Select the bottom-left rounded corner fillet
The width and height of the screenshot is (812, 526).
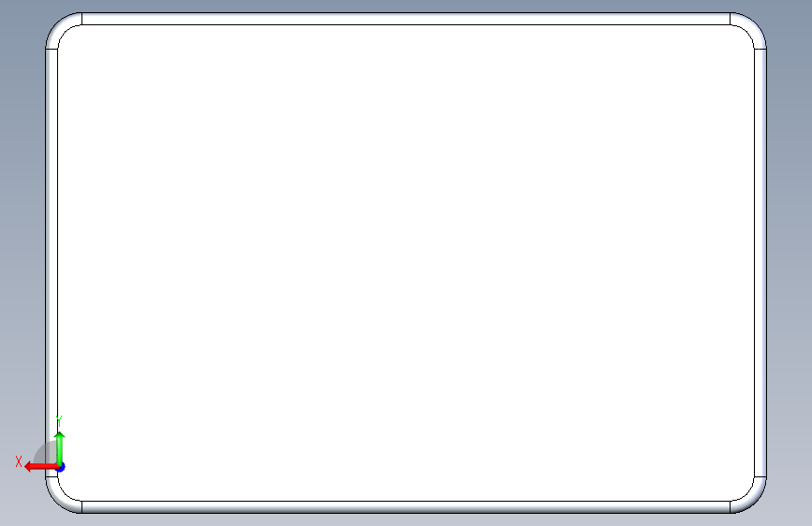pos(60,499)
